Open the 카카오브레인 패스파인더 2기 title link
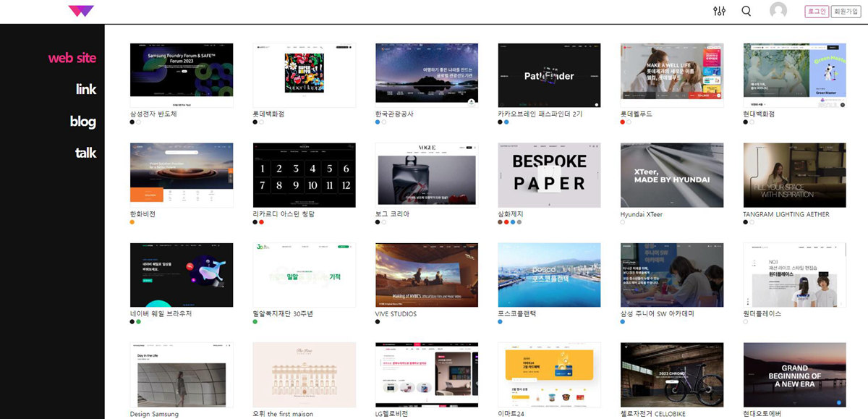Image resolution: width=868 pixels, height=419 pixels. 539,114
